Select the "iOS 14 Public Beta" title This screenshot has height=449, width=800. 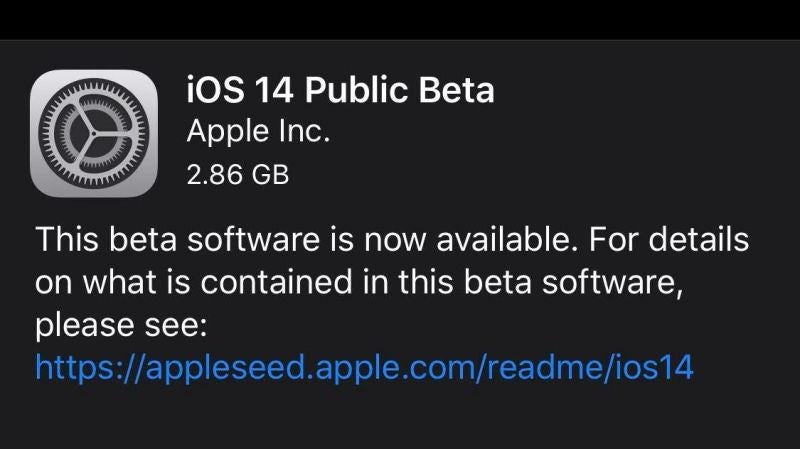[340, 90]
